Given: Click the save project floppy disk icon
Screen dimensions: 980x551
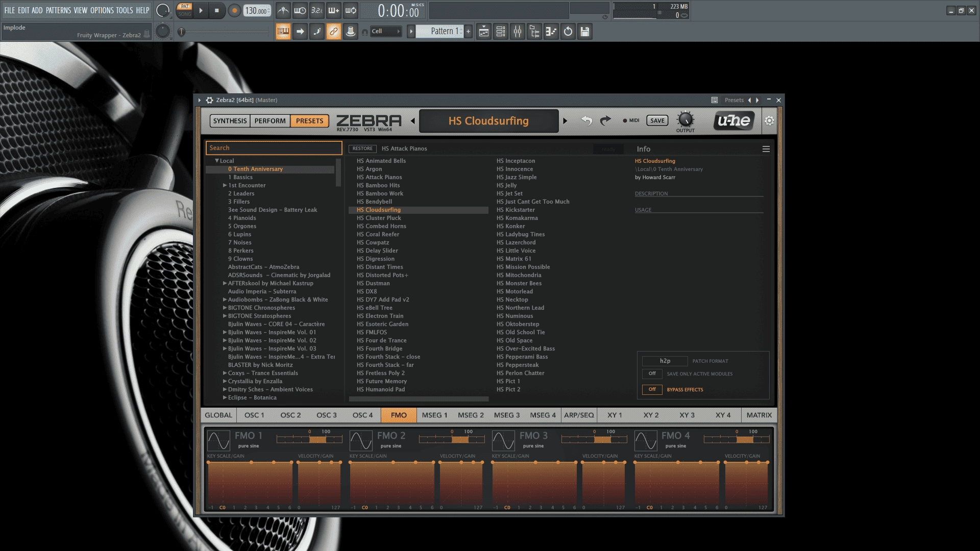Looking at the screenshot, I should tap(585, 32).
